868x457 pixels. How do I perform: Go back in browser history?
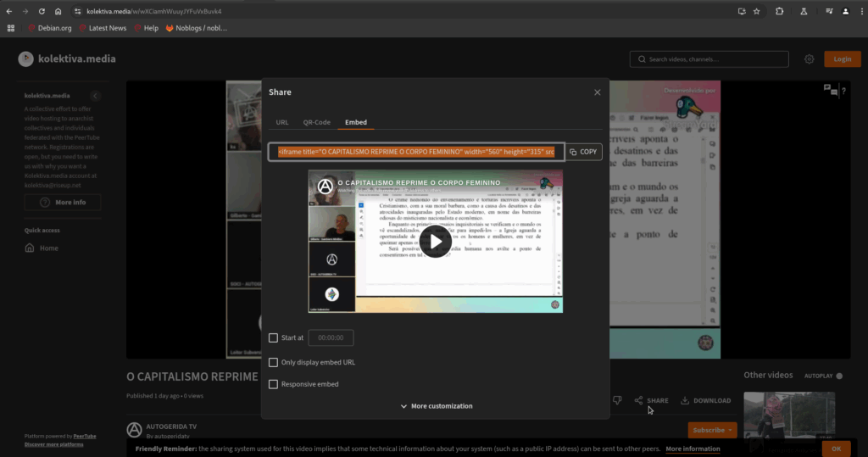click(x=9, y=11)
